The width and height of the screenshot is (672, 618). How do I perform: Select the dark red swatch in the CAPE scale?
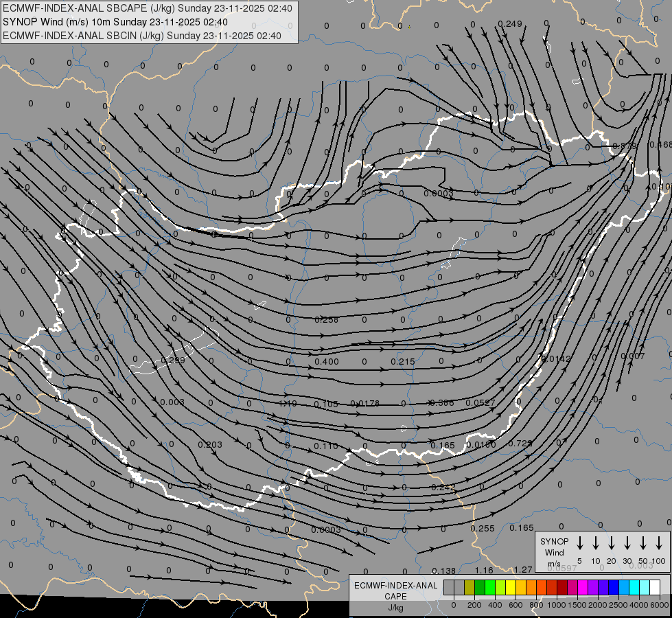click(562, 587)
